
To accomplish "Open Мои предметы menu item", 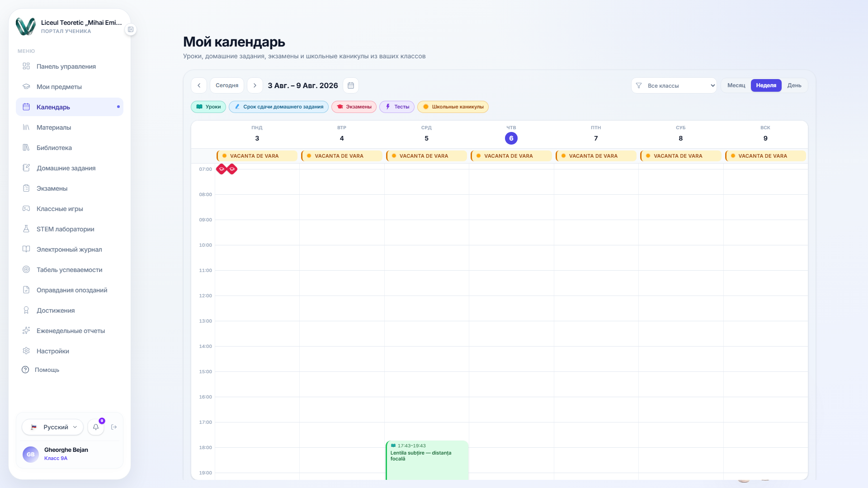I will [70, 87].
